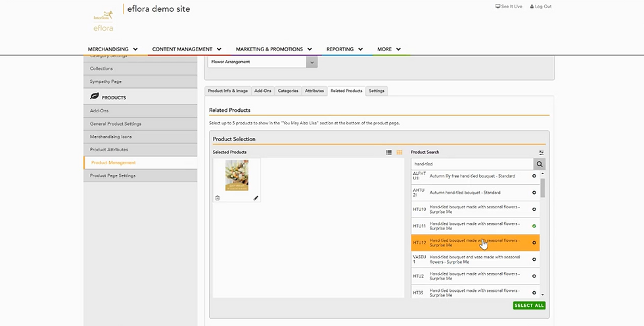
Task: Add the ALFHTU1I Autumn lily free bouquet
Action: point(534,175)
